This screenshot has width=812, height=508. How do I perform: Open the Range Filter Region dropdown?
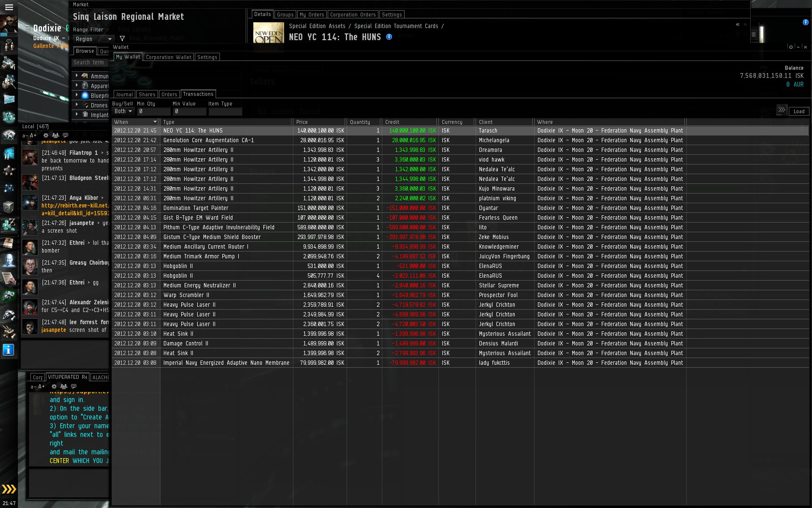(93, 39)
